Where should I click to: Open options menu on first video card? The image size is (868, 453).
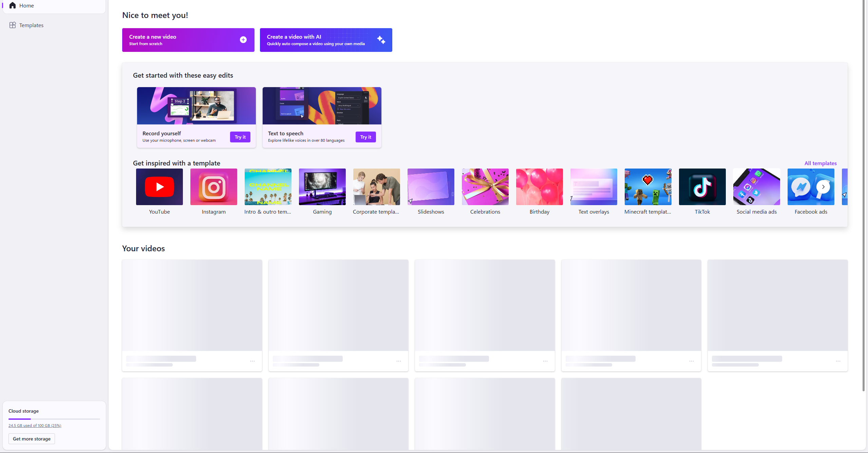click(252, 361)
